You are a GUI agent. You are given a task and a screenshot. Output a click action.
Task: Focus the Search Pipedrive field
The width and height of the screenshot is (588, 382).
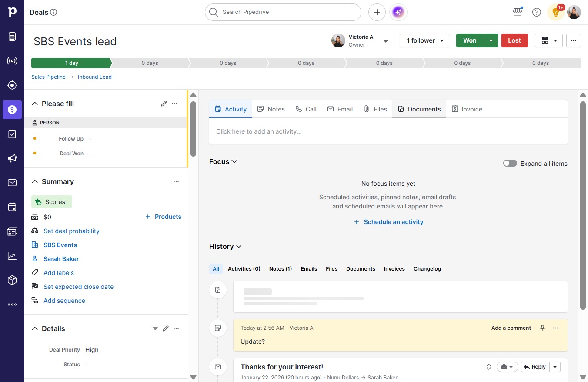tap(283, 12)
